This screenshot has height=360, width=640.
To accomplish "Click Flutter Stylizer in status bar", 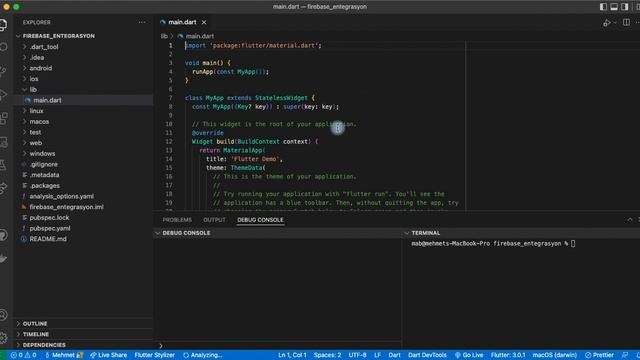I will [x=154, y=355].
